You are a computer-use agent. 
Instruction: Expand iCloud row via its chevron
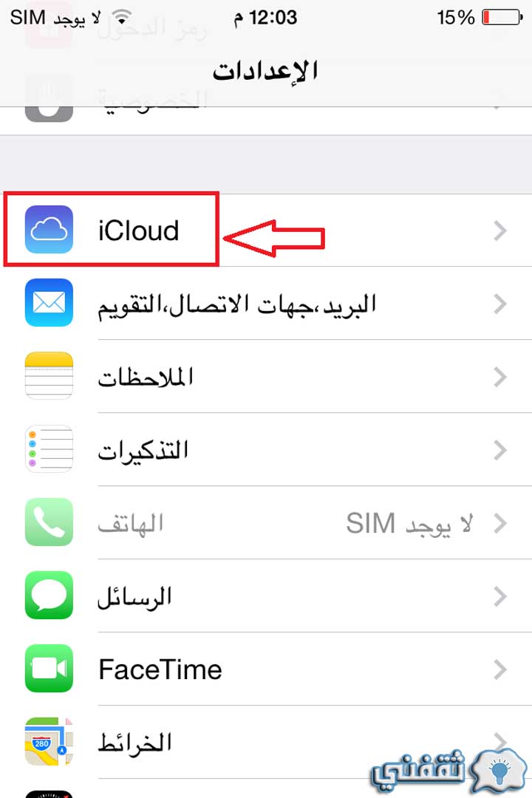(x=500, y=231)
